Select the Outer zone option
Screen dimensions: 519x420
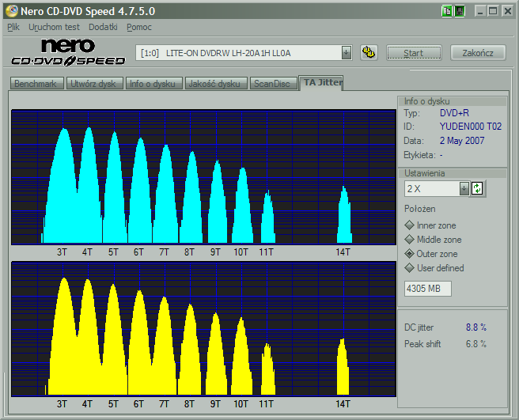click(x=431, y=254)
